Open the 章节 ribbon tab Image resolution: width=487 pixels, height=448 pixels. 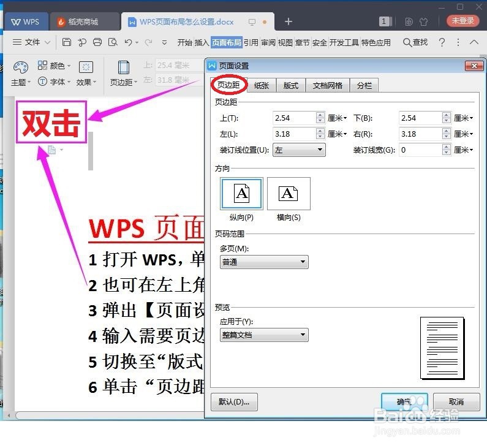click(303, 42)
